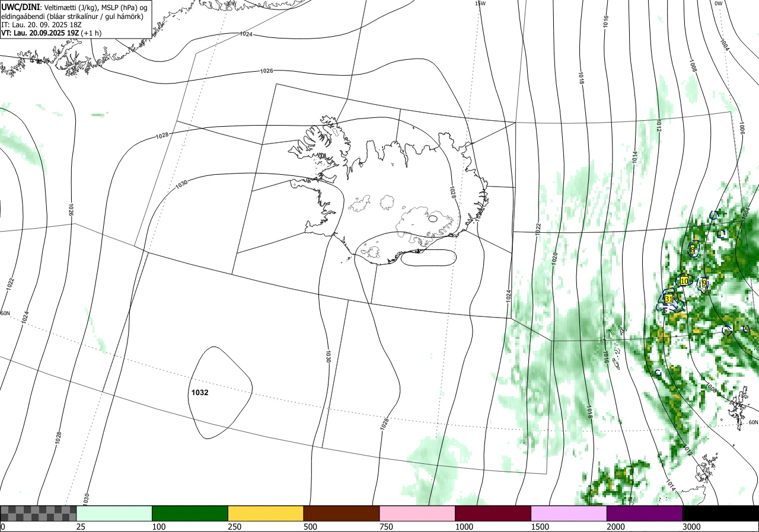759x532 pixels.
Task: Select the light pink 750–1000 legend swatch
Action: 417,513
